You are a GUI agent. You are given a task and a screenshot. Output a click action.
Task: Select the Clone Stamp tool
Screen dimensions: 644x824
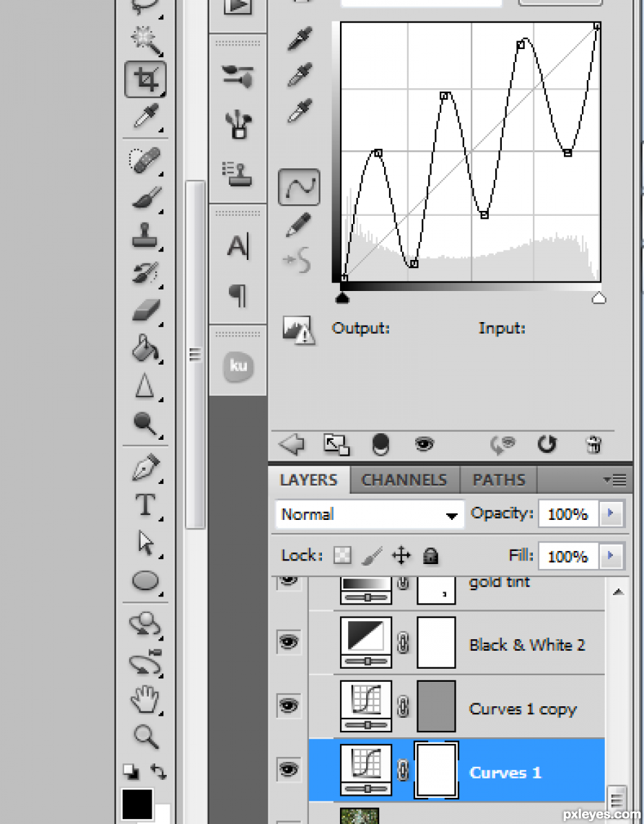[145, 236]
